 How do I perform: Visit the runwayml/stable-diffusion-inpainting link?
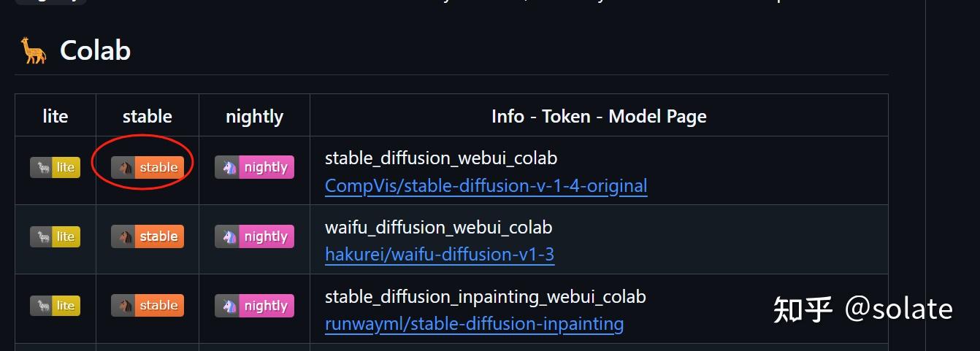(474, 323)
